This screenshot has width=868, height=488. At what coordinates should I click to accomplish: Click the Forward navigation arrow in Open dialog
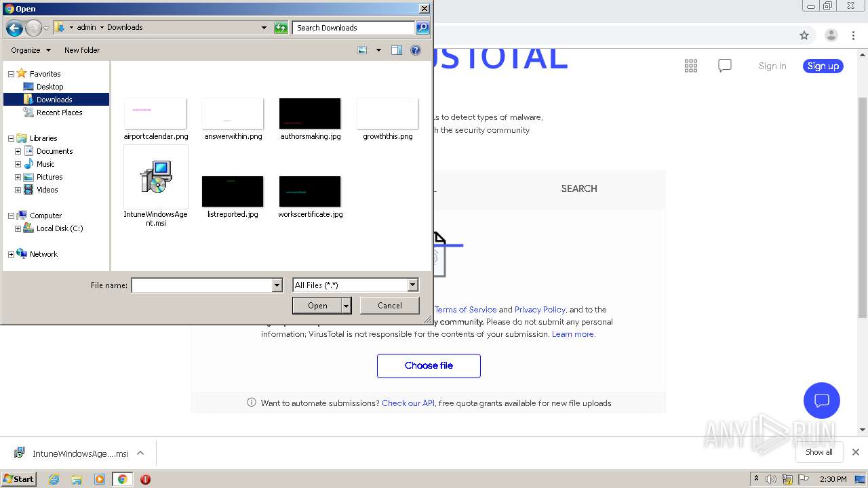coord(33,28)
